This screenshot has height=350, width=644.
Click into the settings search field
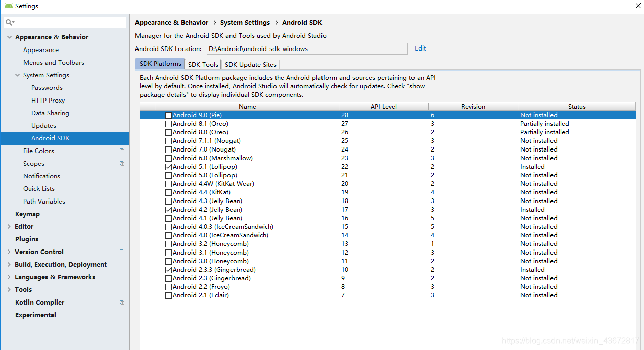(x=65, y=22)
